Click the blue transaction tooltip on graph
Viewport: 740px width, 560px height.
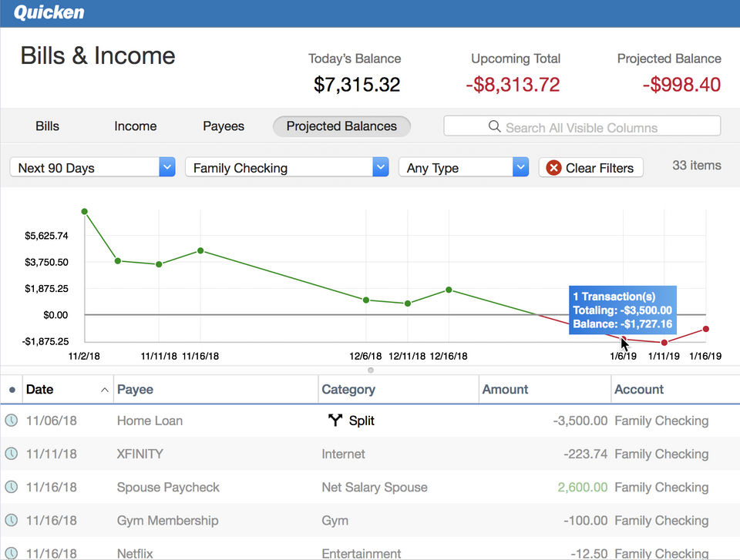click(623, 310)
